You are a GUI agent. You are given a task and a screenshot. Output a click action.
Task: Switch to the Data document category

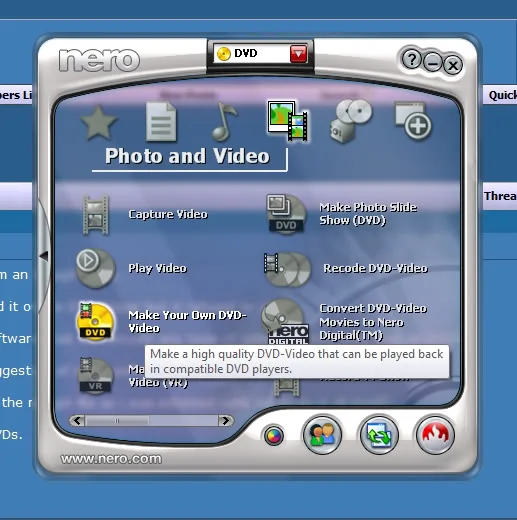pyautogui.click(x=161, y=122)
